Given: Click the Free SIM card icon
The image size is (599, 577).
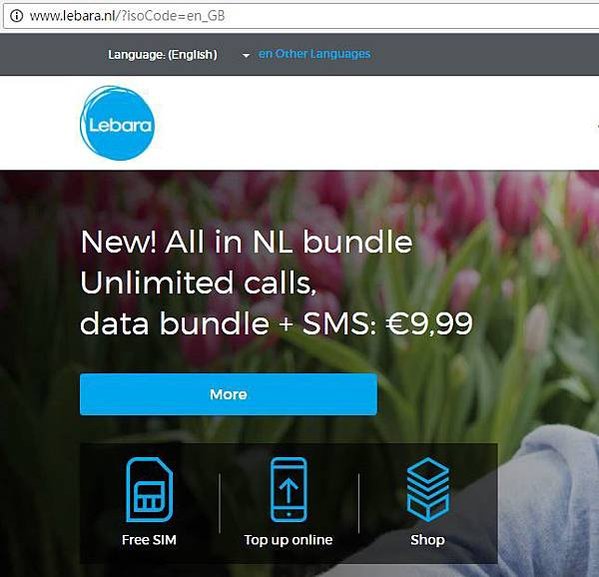Looking at the screenshot, I should 149,489.
